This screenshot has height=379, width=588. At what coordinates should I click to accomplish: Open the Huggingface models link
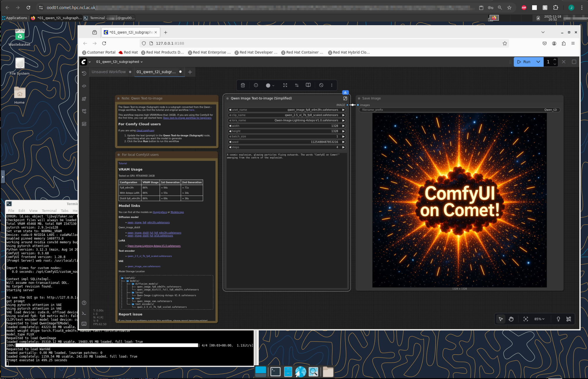pyautogui.click(x=159, y=212)
